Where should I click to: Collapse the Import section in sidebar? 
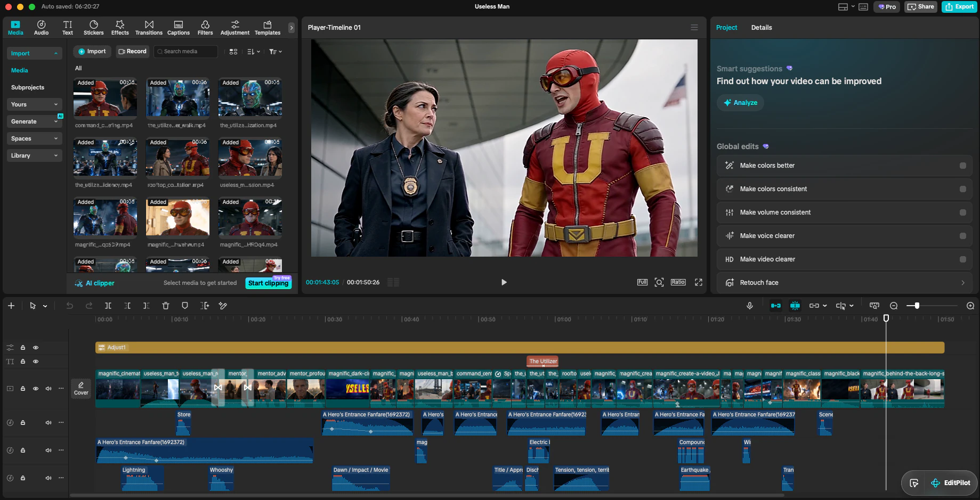34,53
